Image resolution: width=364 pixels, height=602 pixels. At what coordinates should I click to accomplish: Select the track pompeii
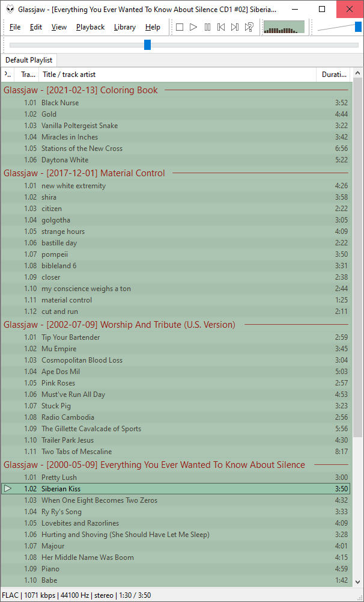[x=177, y=254]
